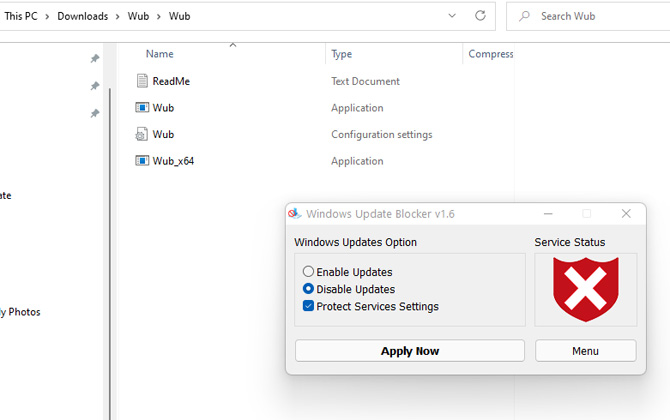Select the Wub_x64 application icon
The width and height of the screenshot is (670, 420).
click(142, 161)
